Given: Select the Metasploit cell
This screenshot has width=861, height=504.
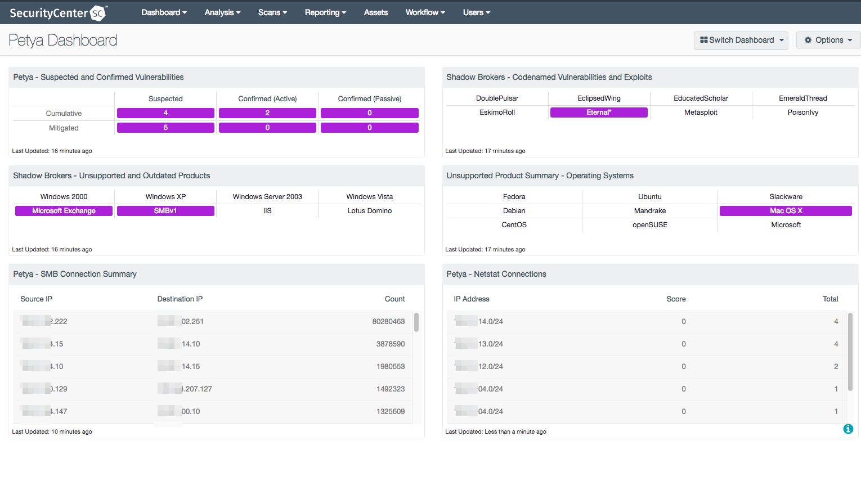Looking at the screenshot, I should click(x=701, y=112).
